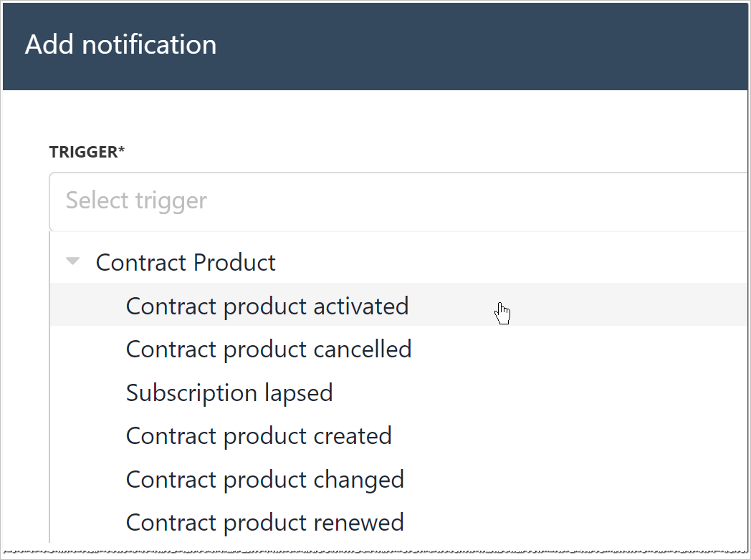Select Contract product activated
751x560 pixels.
point(267,306)
